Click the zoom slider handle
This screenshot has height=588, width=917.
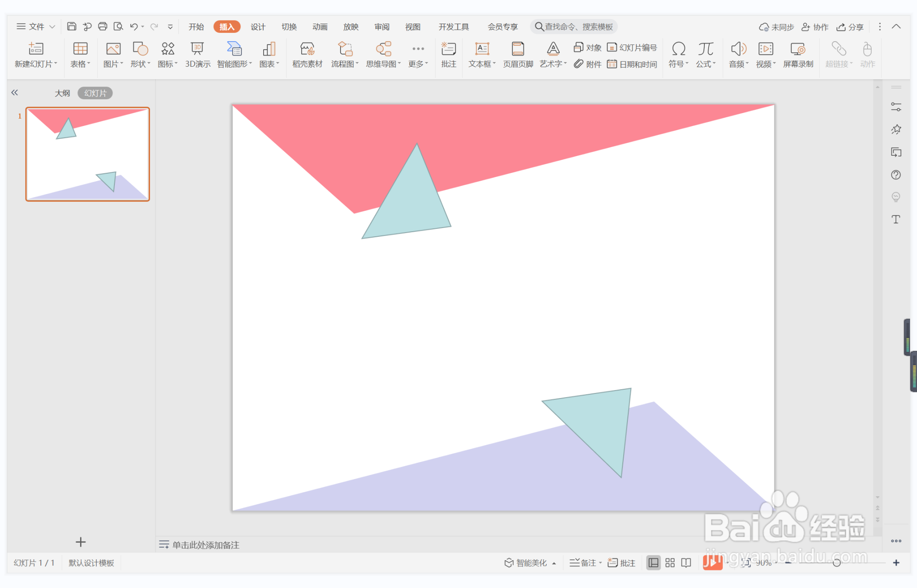coord(836,563)
